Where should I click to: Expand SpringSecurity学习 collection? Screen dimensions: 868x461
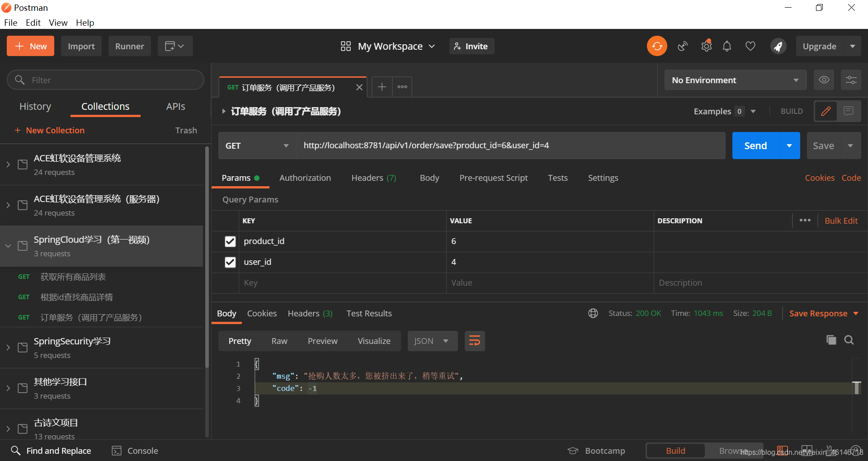pyautogui.click(x=8, y=348)
